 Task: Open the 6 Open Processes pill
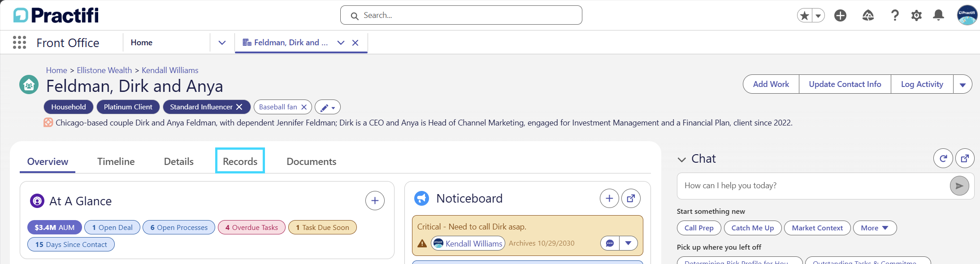pos(179,228)
